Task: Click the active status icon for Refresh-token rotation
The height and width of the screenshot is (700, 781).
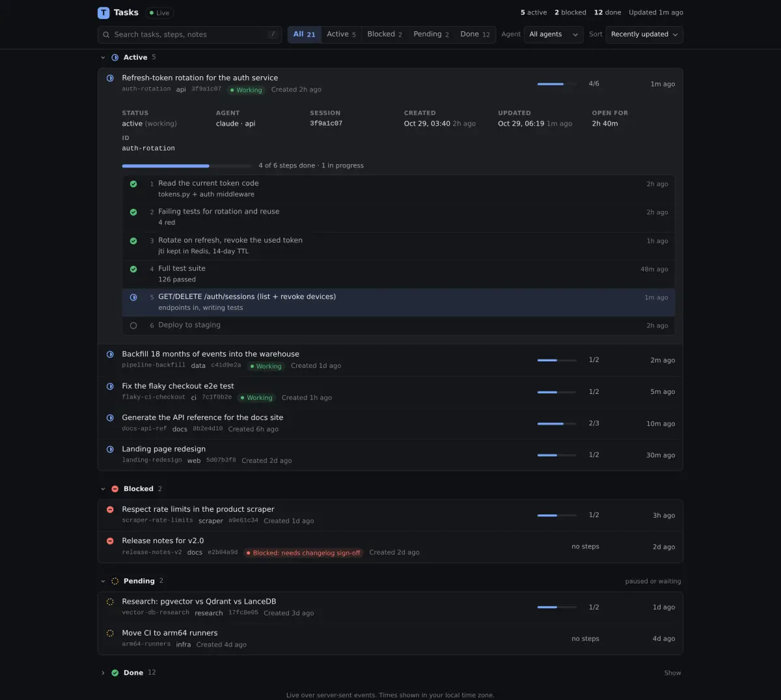Action: click(110, 78)
